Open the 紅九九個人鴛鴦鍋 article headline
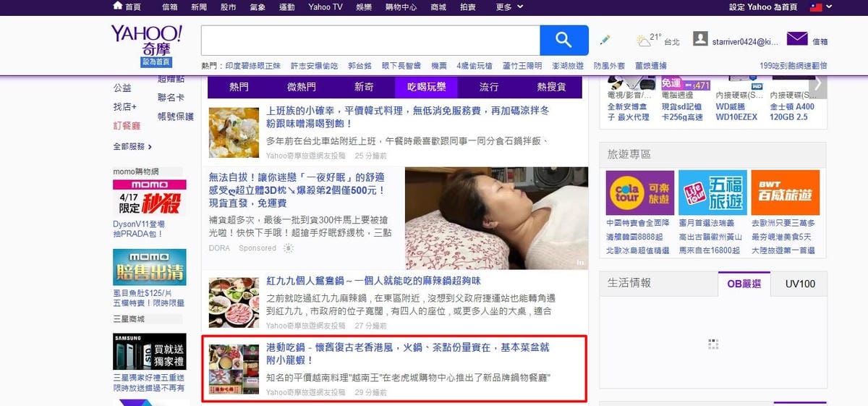 tap(374, 280)
